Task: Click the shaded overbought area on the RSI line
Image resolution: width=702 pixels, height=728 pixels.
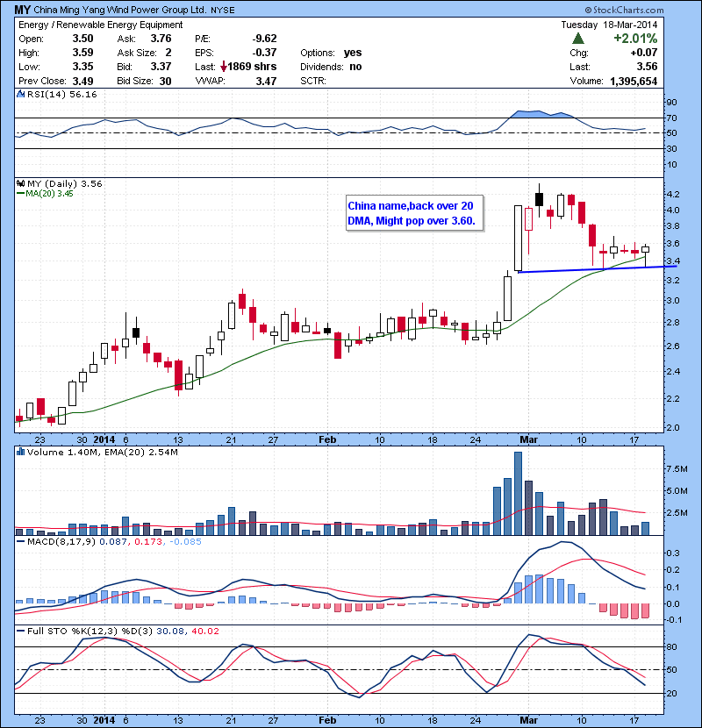Action: pos(541,114)
